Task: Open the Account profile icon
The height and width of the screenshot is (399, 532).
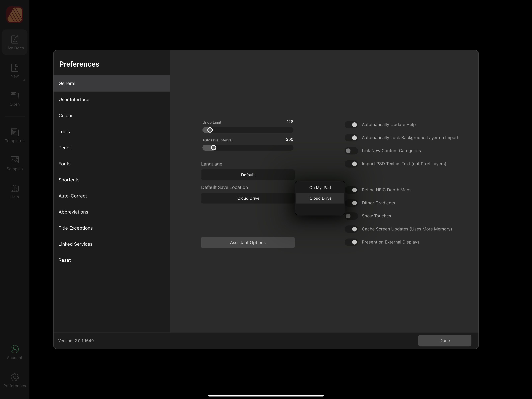Action: [15, 349]
